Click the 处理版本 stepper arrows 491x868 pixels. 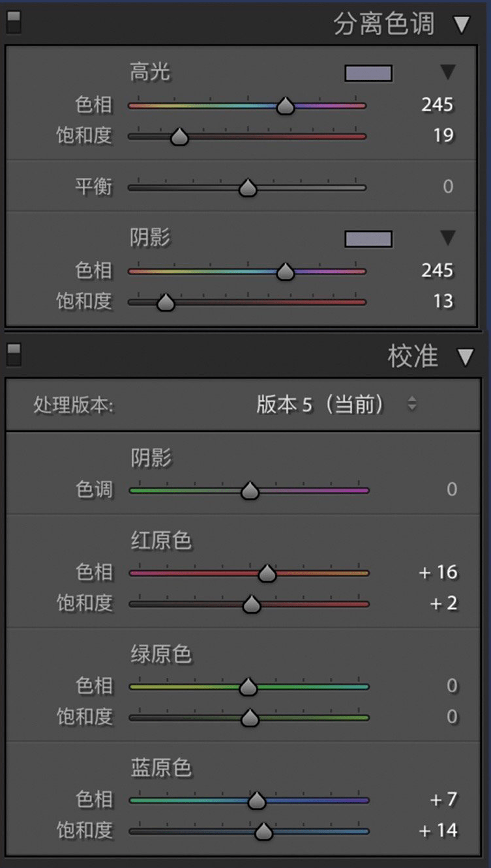[413, 404]
